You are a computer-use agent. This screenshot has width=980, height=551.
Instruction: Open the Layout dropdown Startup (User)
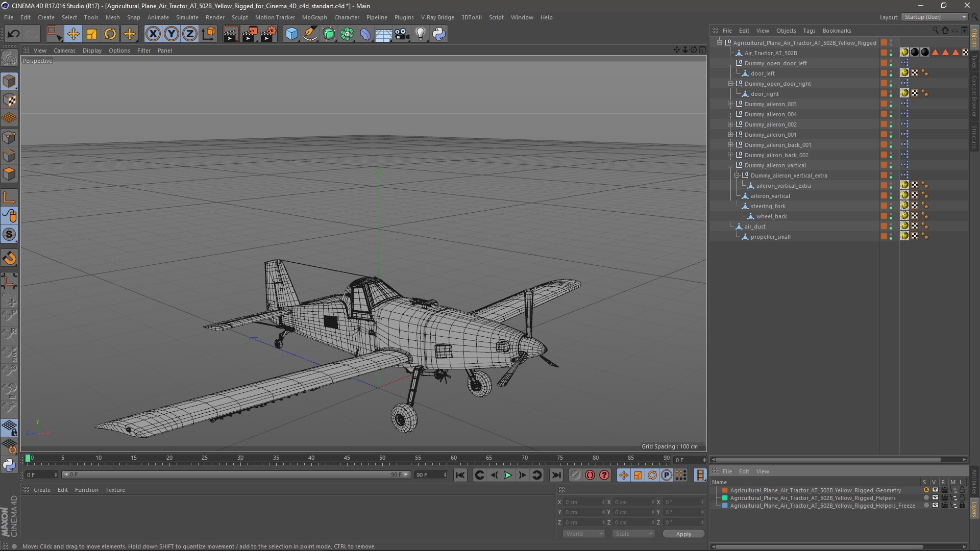click(x=935, y=17)
